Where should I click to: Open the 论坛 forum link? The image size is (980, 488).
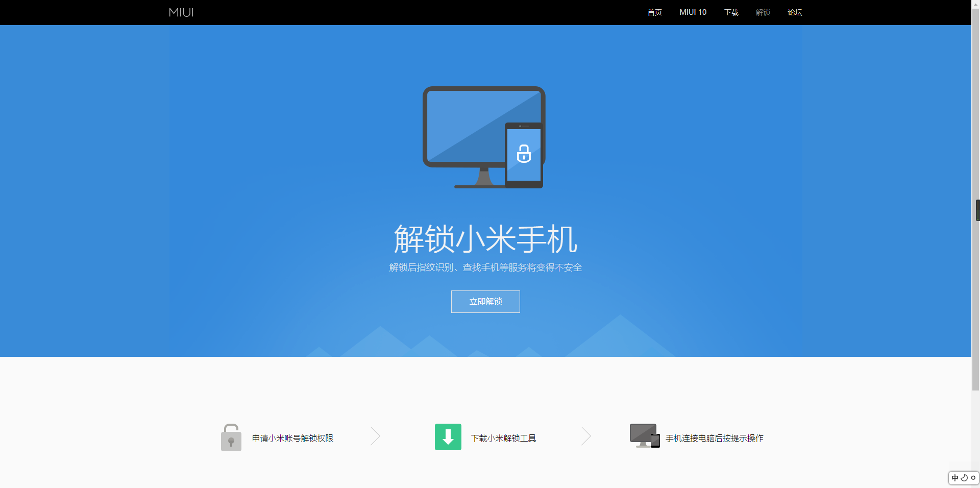(795, 12)
